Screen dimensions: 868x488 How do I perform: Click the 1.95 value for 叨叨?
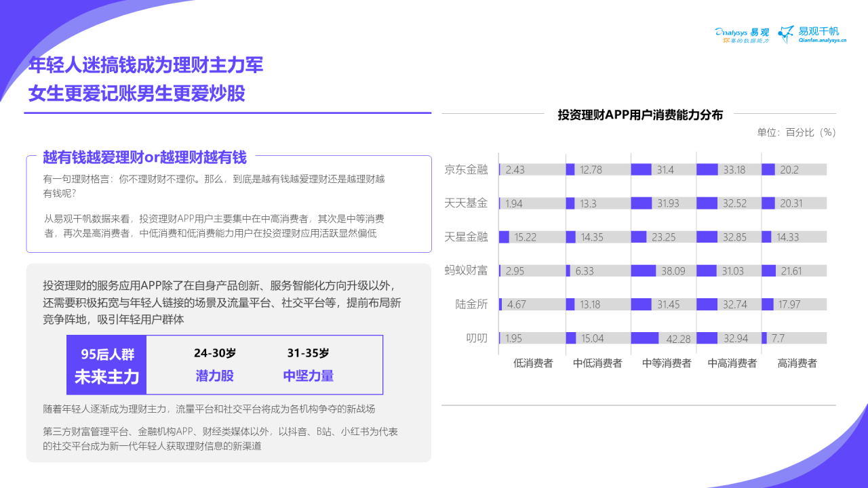click(x=513, y=338)
